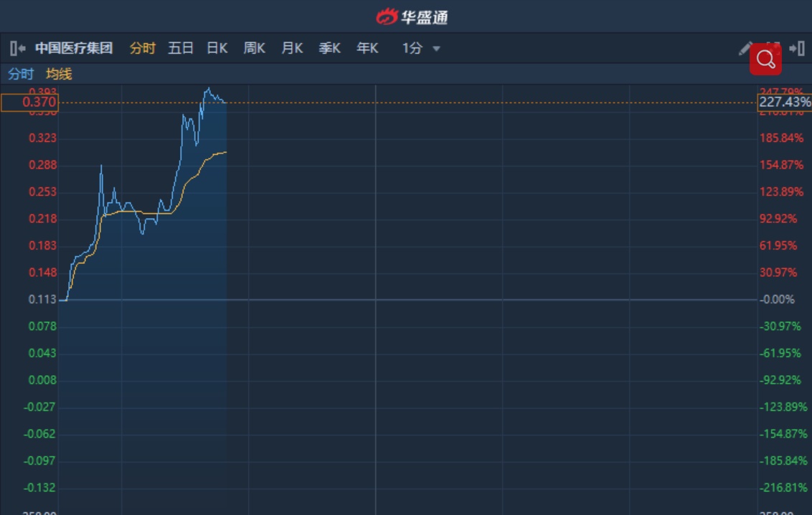Image resolution: width=812 pixels, height=515 pixels.
Task: Show the 月K monthly candlestick chart
Action: click(x=292, y=49)
